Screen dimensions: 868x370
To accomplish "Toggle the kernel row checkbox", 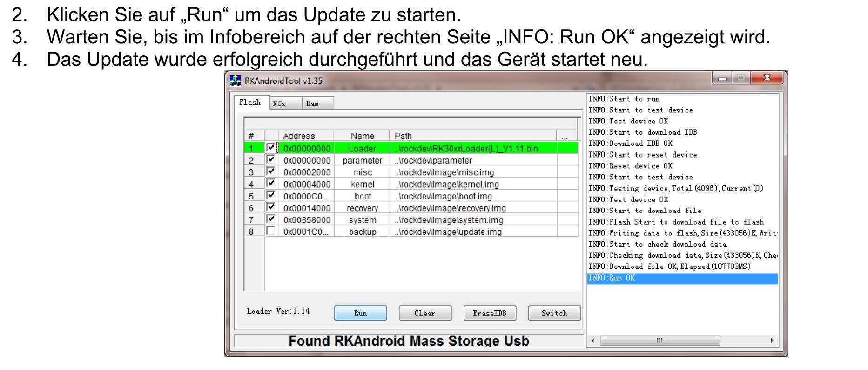I will pos(271,183).
